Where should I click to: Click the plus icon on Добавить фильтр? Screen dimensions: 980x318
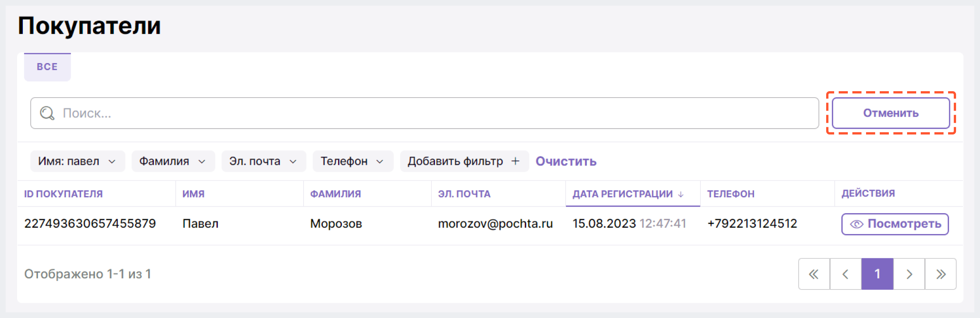(x=515, y=161)
